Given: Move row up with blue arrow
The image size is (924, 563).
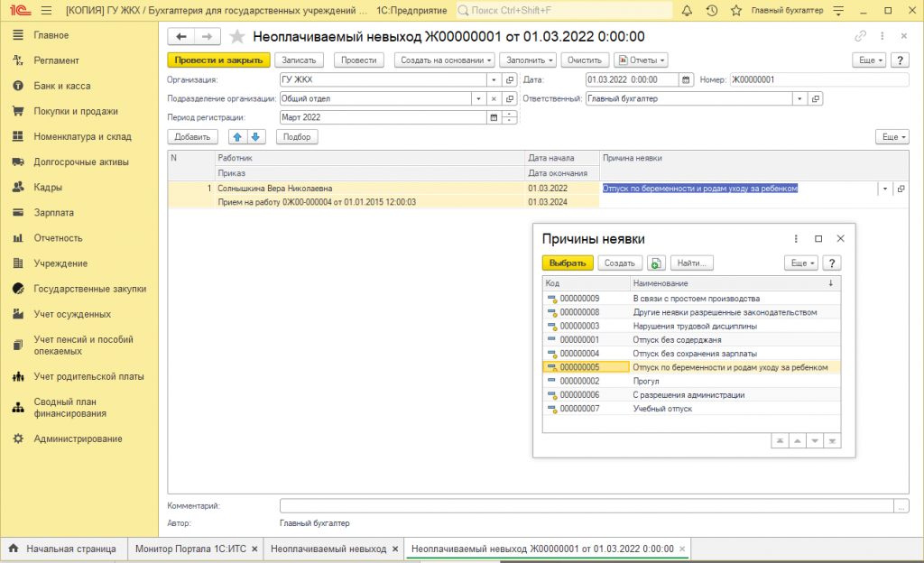Looking at the screenshot, I should pos(238,137).
